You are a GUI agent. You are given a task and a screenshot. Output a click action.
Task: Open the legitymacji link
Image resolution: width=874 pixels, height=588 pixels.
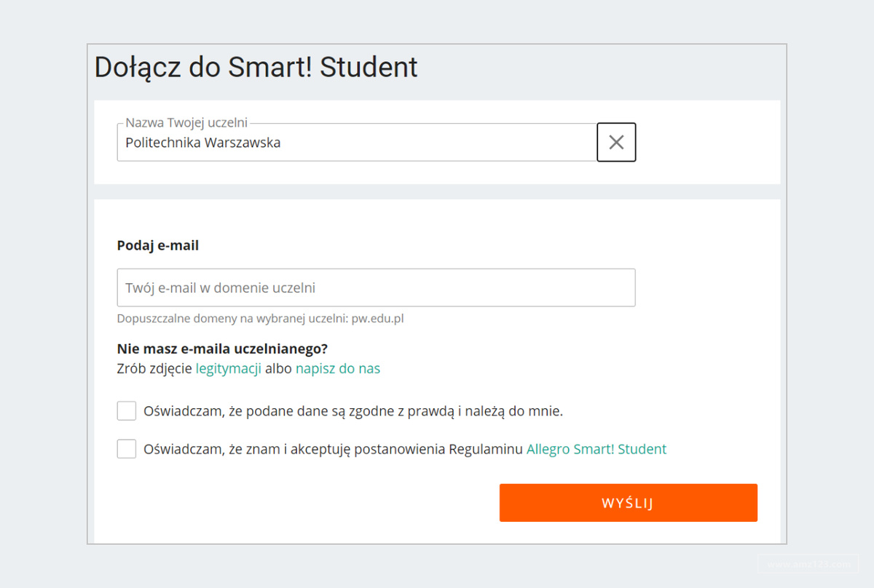tap(227, 368)
